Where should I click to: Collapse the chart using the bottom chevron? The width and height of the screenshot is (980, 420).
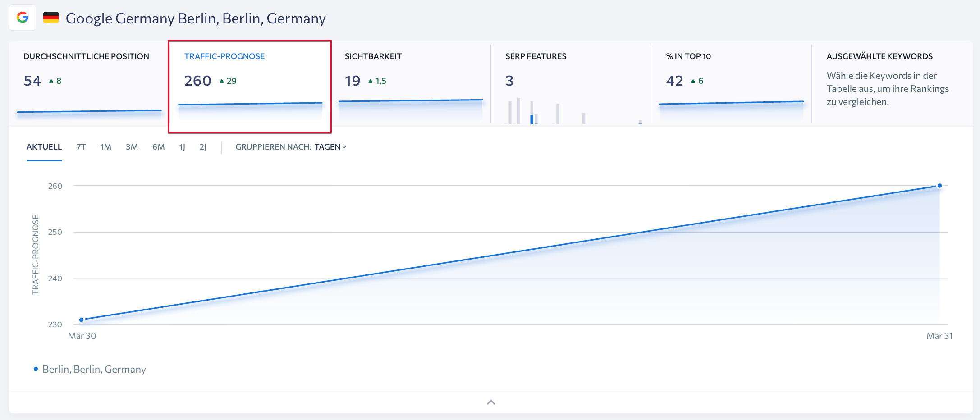tap(490, 402)
